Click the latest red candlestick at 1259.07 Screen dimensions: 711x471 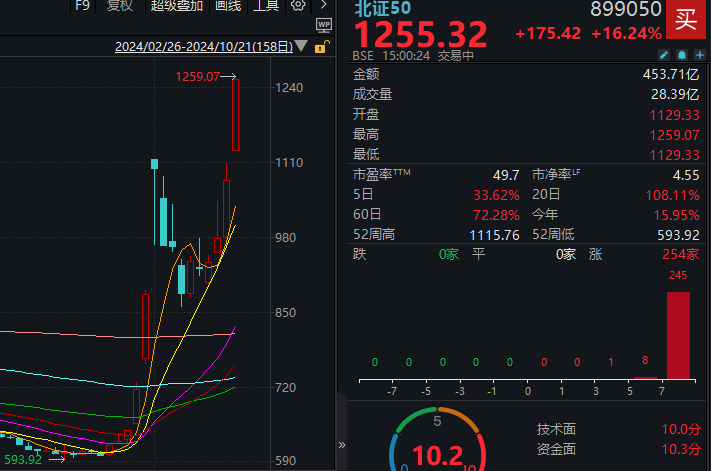coord(235,115)
